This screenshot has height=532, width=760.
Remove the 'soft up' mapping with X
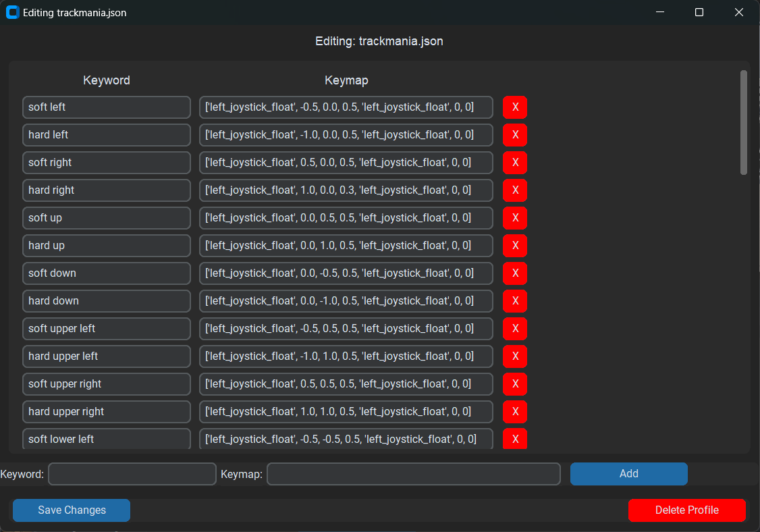click(515, 218)
